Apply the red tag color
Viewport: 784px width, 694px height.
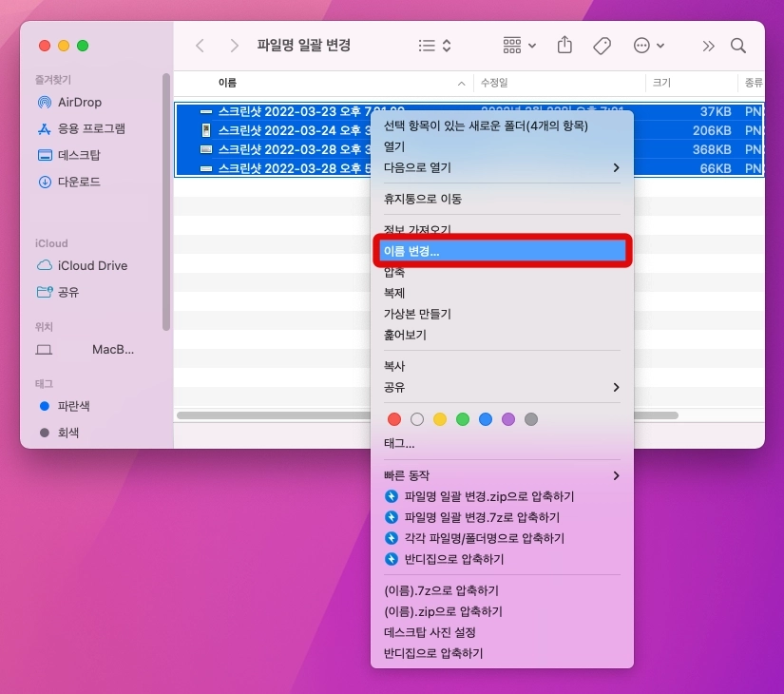(x=394, y=419)
